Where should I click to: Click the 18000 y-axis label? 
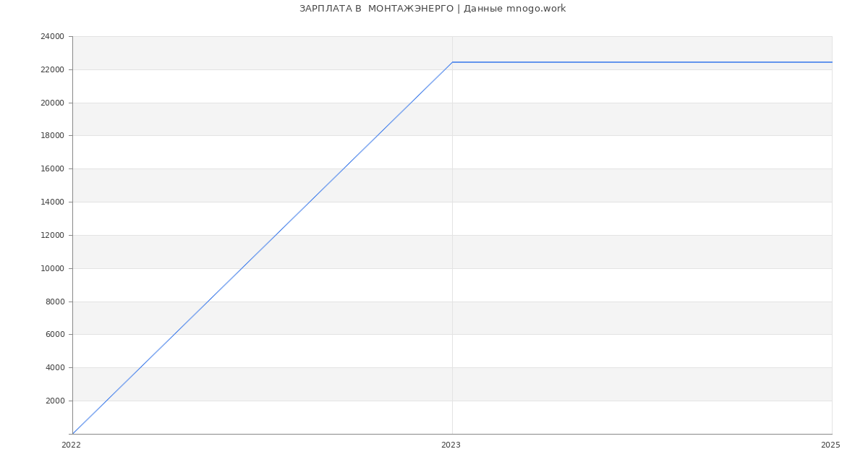(x=52, y=136)
